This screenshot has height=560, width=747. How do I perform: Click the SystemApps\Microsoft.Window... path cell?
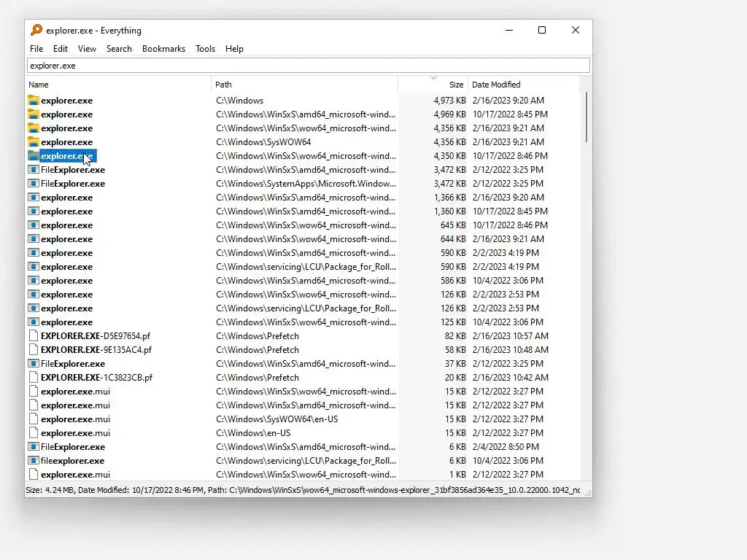pyautogui.click(x=306, y=183)
